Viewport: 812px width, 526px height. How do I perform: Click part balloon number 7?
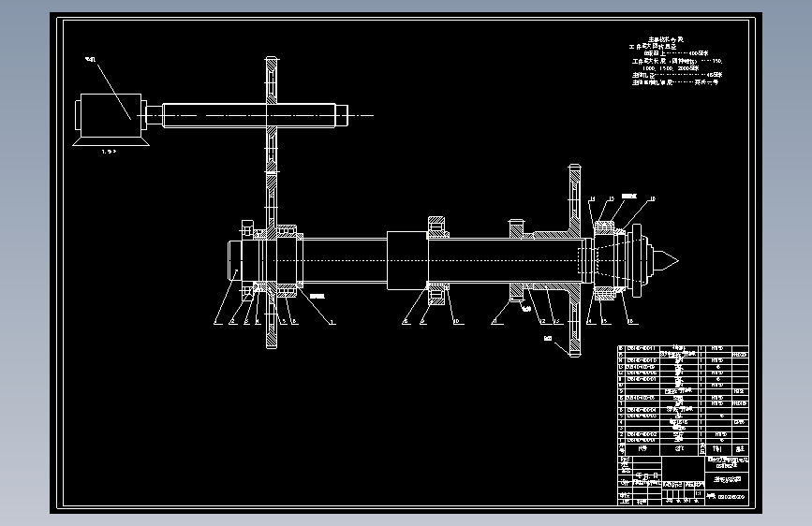(x=332, y=322)
